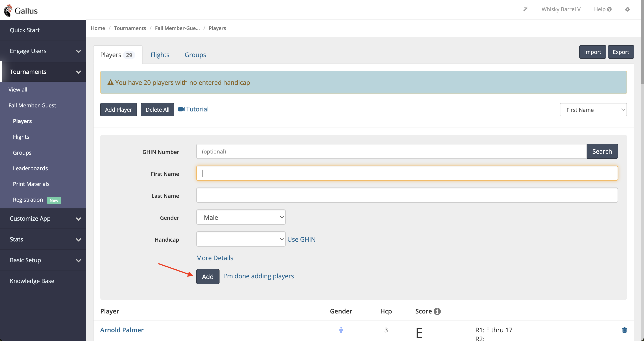Focus the Last Name input field
644x341 pixels.
pos(407,195)
